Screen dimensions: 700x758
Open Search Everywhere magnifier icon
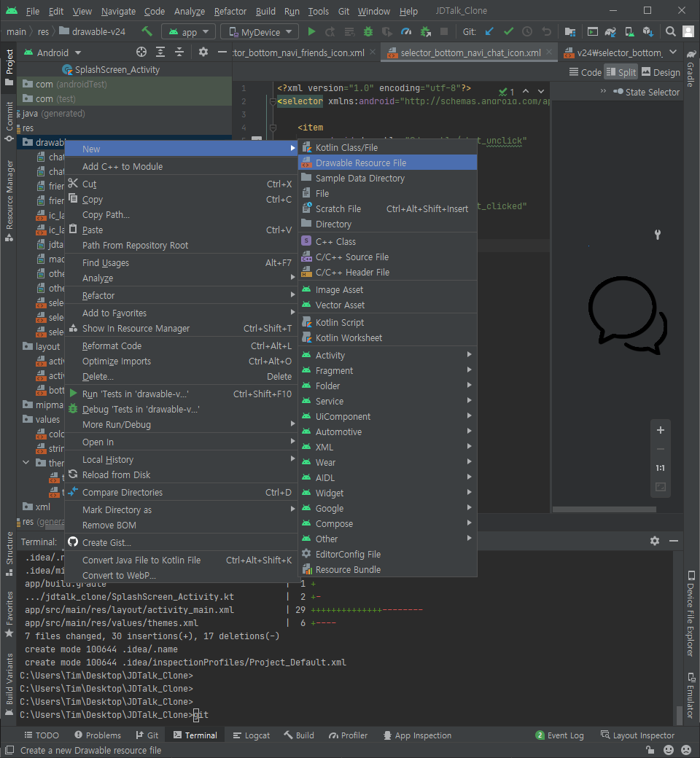click(x=671, y=32)
